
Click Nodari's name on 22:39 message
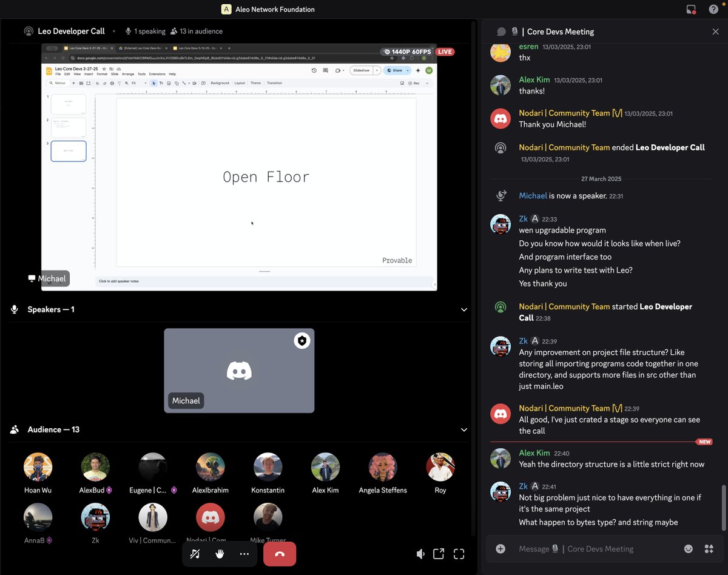click(564, 409)
